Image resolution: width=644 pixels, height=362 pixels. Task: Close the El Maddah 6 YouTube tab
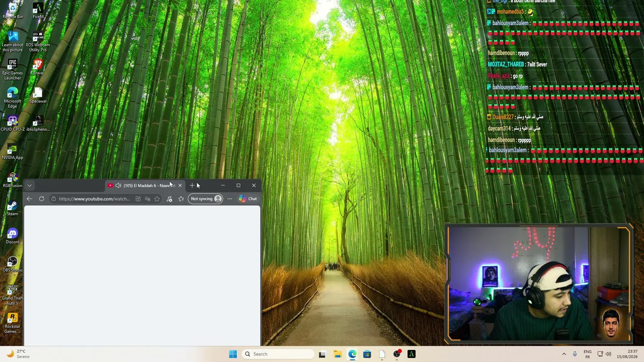(x=180, y=186)
